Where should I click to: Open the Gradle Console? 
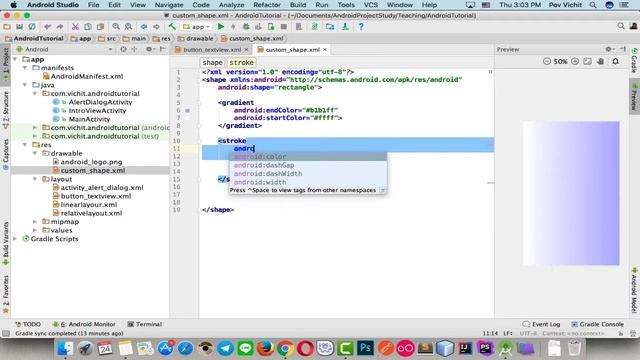[598, 324]
